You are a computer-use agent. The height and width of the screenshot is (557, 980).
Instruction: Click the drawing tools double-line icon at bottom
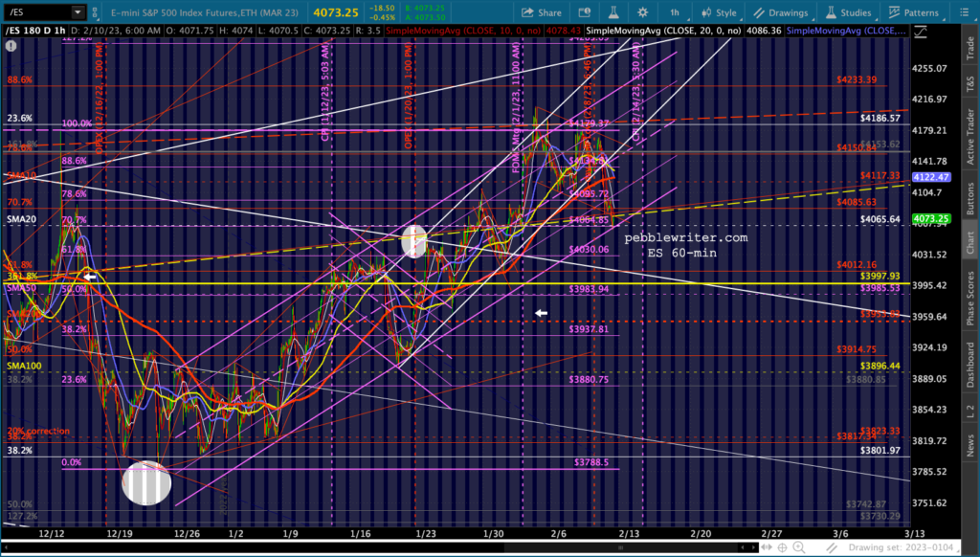click(x=832, y=548)
